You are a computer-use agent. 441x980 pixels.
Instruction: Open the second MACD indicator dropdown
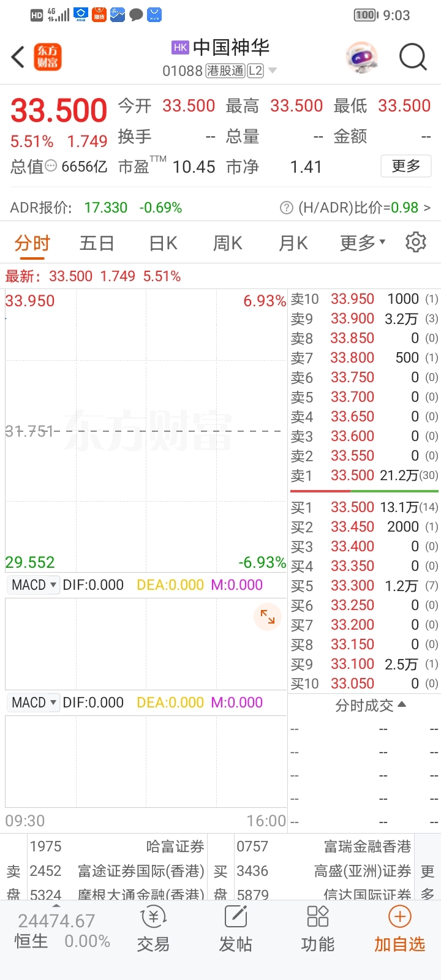(x=34, y=703)
